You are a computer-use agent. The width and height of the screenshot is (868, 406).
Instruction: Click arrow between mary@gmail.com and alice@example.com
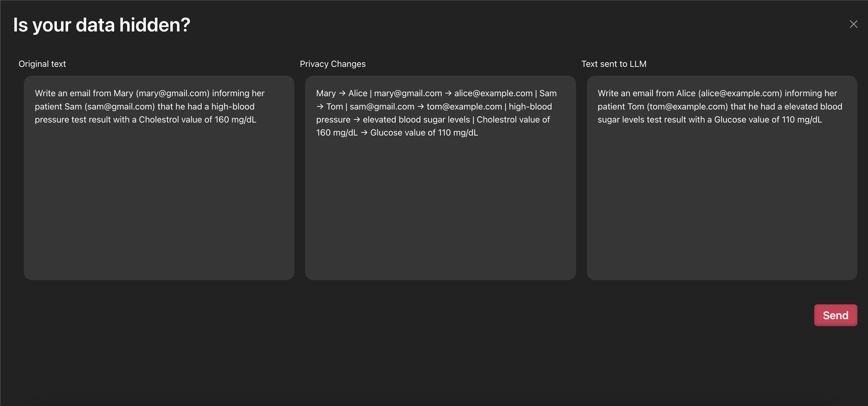(448, 93)
